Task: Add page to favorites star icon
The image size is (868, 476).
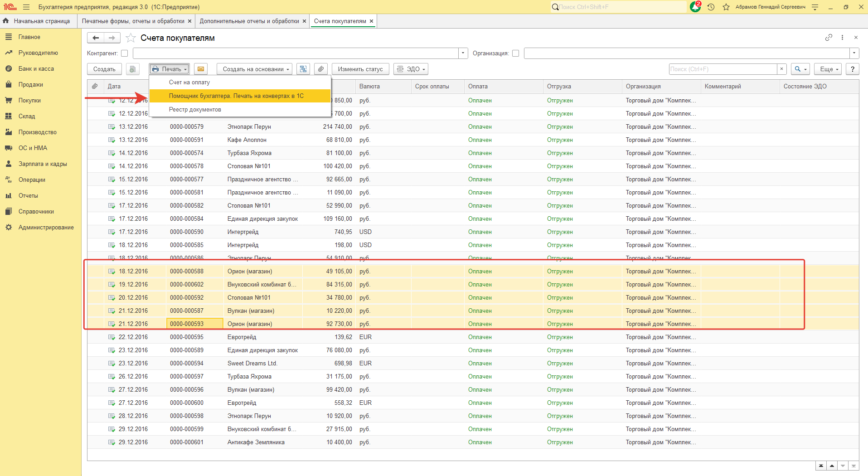Action: (x=131, y=38)
